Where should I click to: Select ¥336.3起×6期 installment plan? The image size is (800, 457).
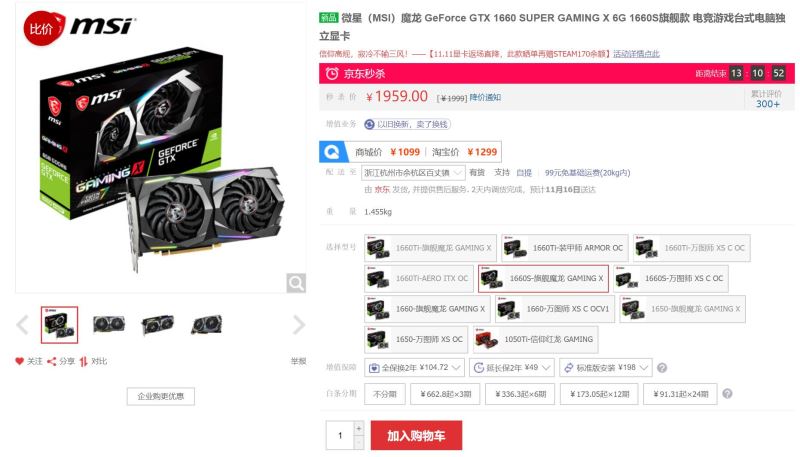pos(520,394)
